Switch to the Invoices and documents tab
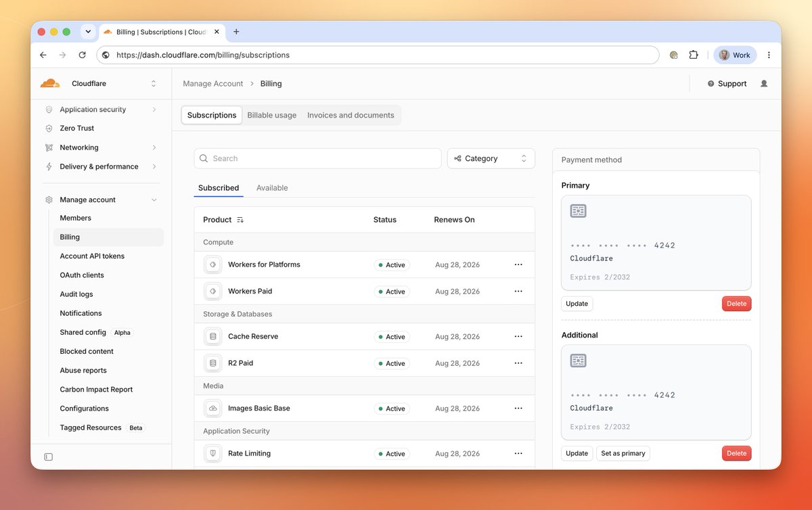Screen dimensions: 812x510 pyautogui.click(x=351, y=115)
